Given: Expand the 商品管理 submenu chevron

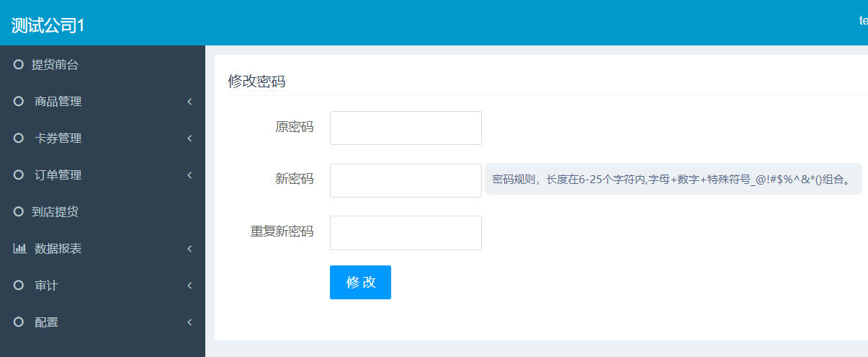Looking at the screenshot, I should click(x=189, y=102).
